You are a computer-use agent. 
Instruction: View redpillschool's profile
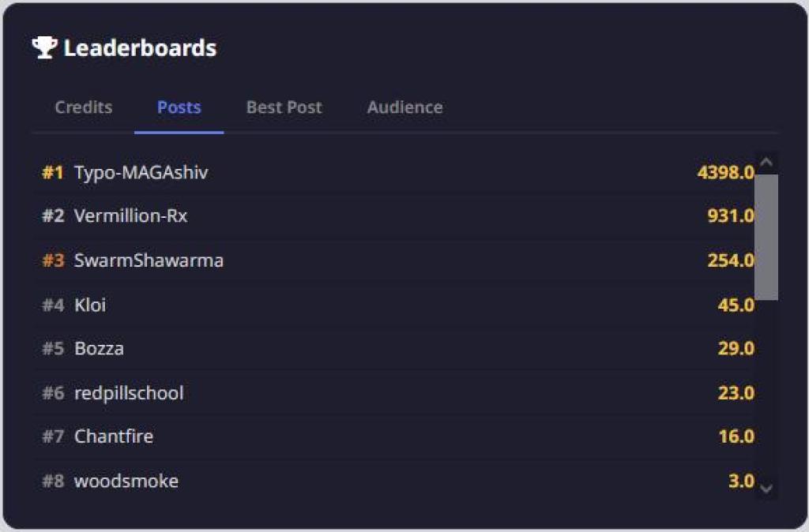[129, 393]
